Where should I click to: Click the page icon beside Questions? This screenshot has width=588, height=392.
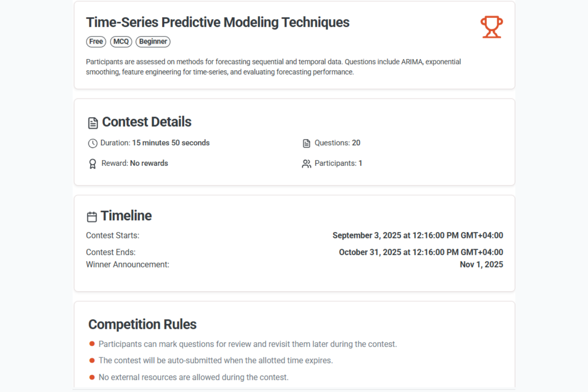coord(306,143)
